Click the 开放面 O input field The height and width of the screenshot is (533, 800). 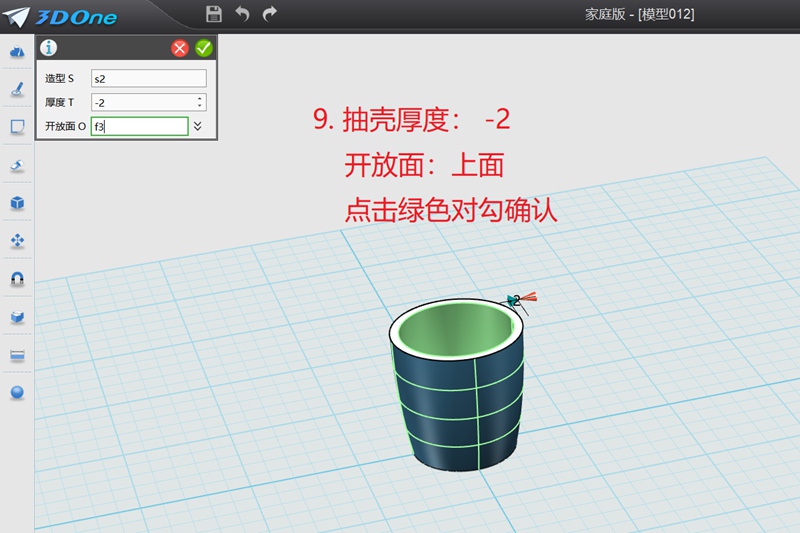(x=139, y=126)
